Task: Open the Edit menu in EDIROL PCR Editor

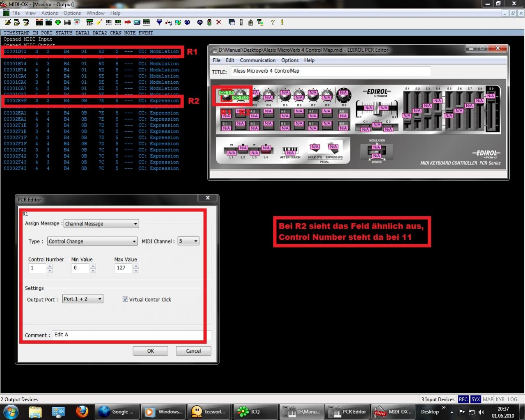Action: point(230,60)
